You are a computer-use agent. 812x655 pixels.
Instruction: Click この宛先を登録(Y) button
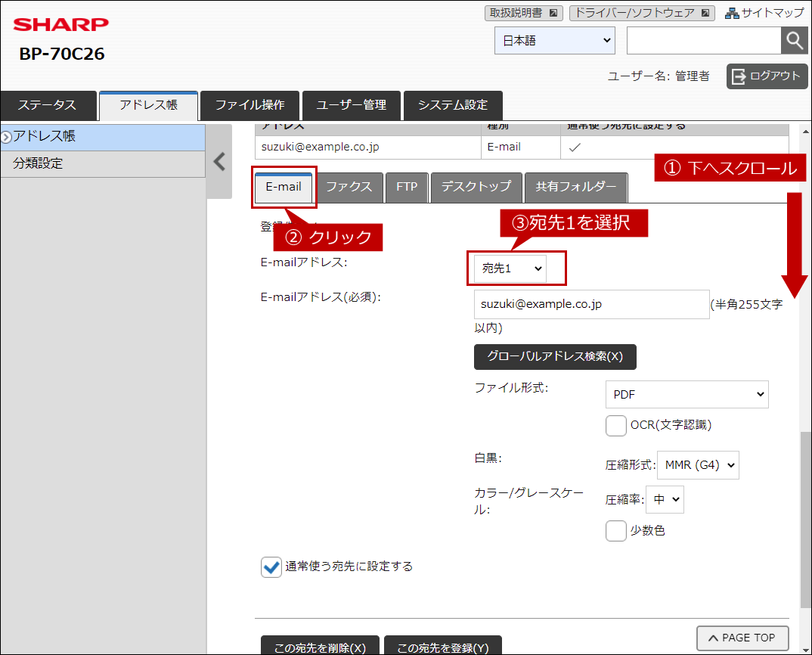point(443,646)
